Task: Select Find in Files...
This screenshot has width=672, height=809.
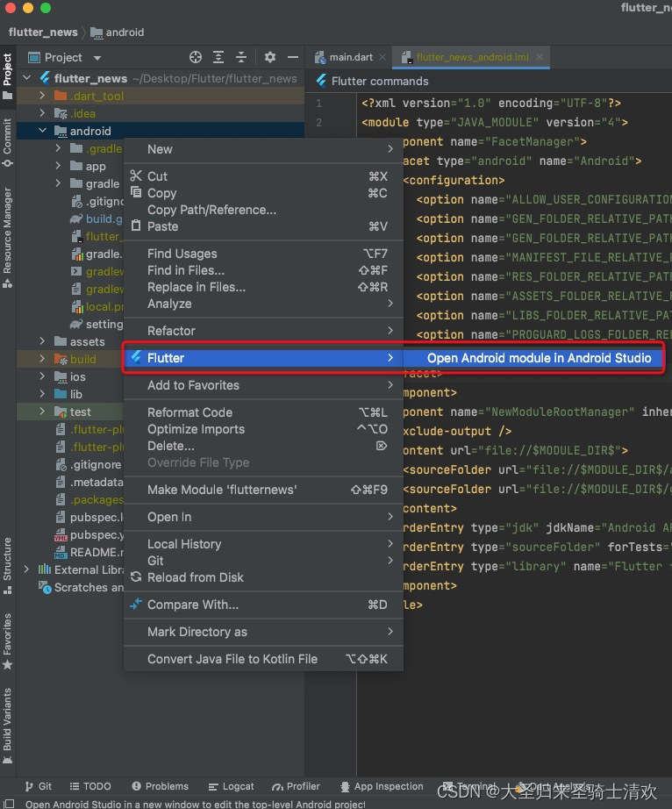Action: (263, 270)
